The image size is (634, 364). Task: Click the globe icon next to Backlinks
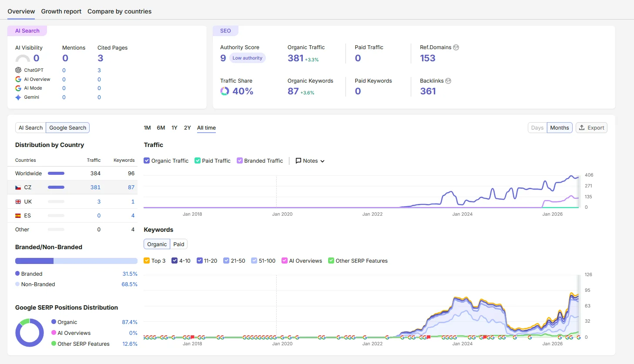pyautogui.click(x=448, y=81)
